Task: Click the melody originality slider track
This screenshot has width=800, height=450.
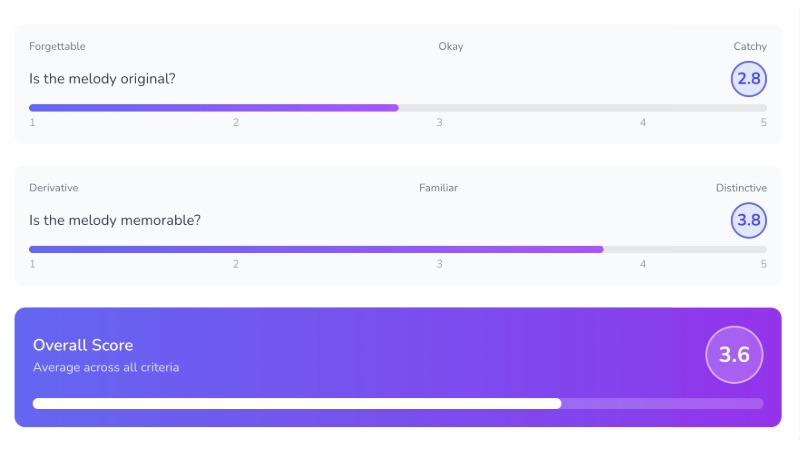Action: pos(398,107)
